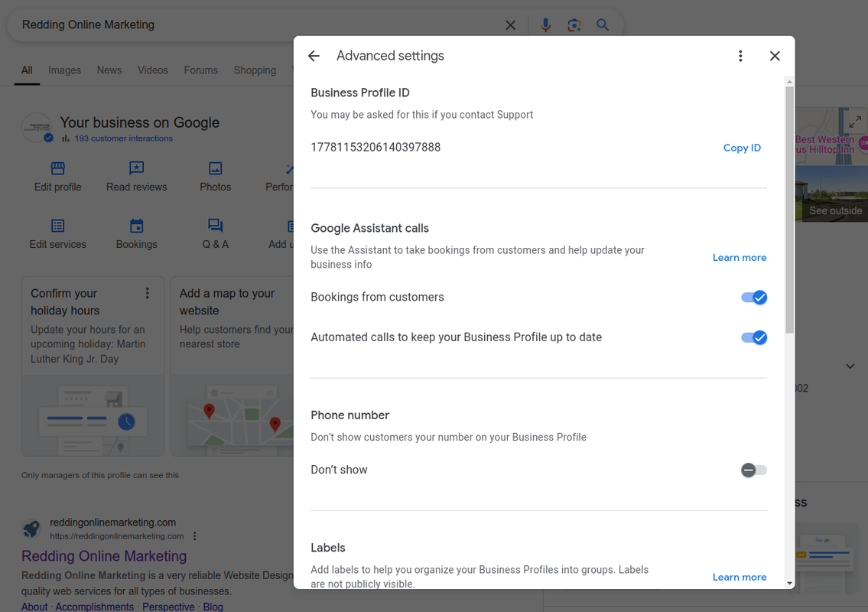Enable the Don't show phone number switch
The width and height of the screenshot is (868, 612).
click(x=754, y=470)
